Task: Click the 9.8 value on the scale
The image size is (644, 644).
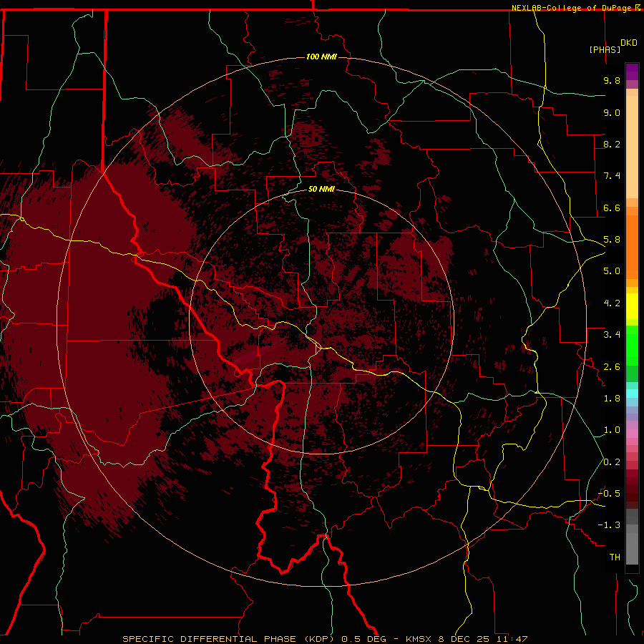Action: (612, 80)
